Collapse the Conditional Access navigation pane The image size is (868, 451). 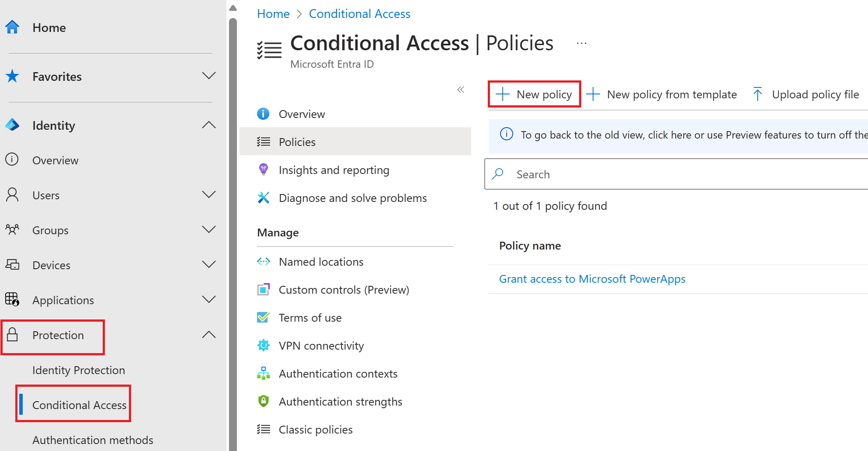coord(461,89)
